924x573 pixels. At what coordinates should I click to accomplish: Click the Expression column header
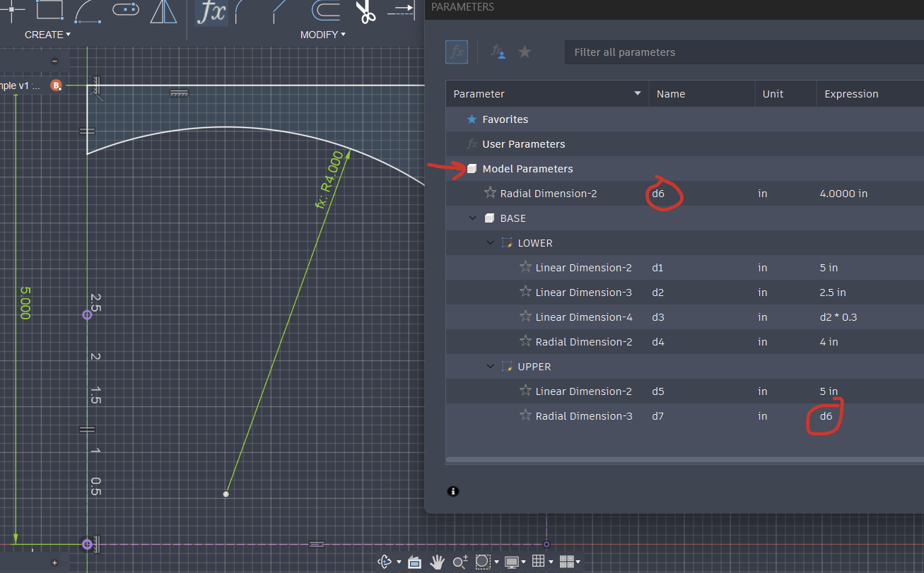(870, 94)
